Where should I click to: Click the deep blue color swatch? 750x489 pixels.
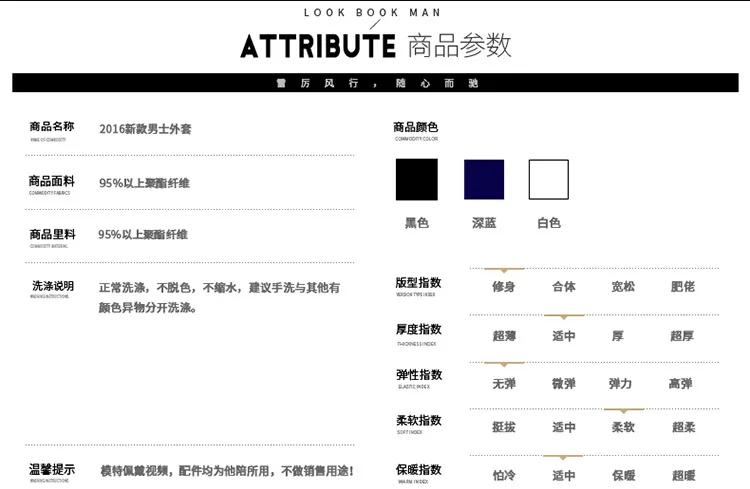coord(484,179)
